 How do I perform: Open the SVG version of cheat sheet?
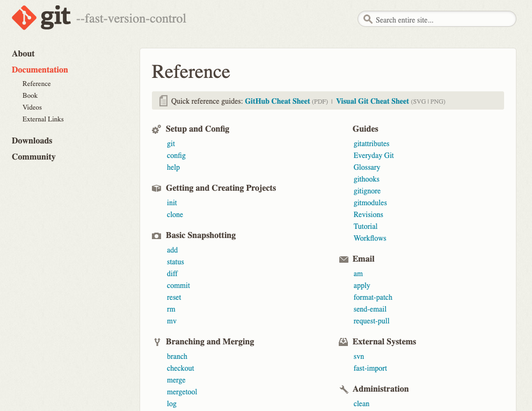click(x=420, y=102)
